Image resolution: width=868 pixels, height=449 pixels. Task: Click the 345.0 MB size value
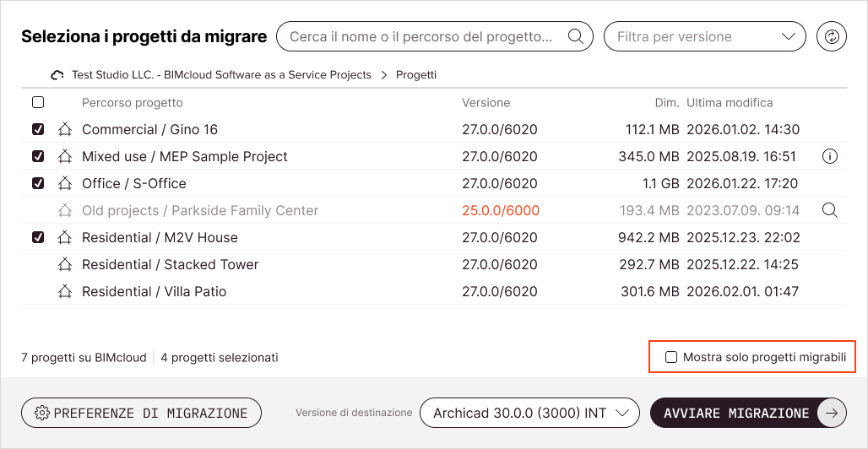click(x=648, y=157)
